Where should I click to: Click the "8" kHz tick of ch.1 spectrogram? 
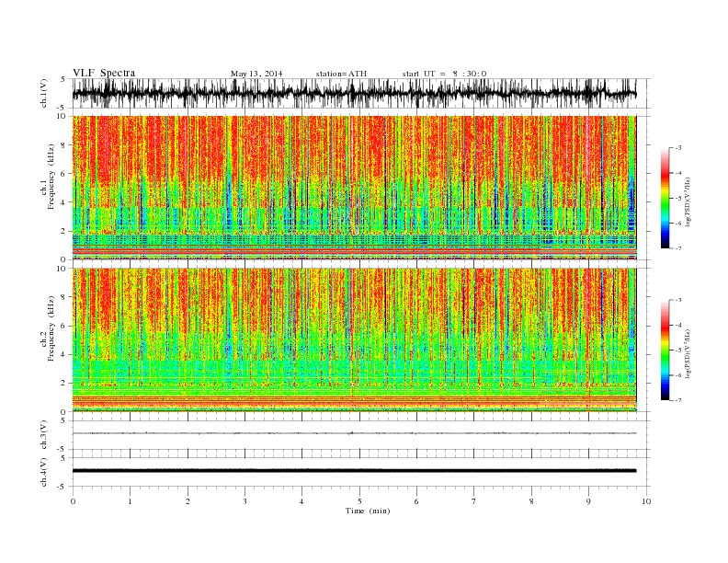pos(64,145)
